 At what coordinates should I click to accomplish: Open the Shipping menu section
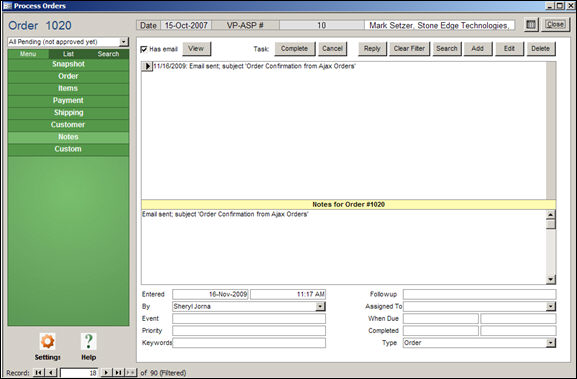68,113
